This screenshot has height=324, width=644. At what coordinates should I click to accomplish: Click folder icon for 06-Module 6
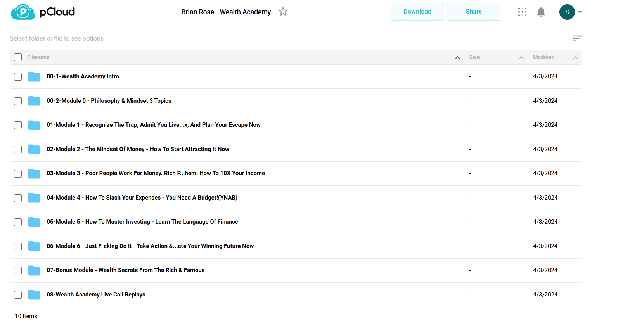[x=34, y=246]
